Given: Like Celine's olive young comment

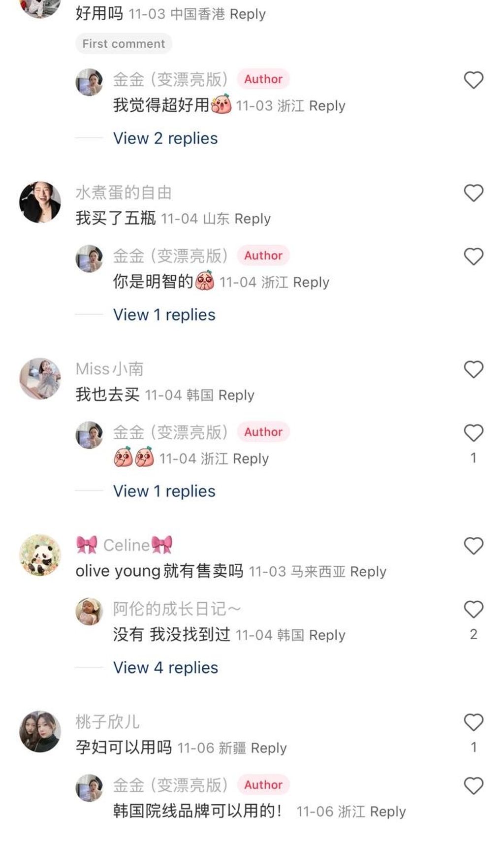Looking at the screenshot, I should click(473, 546).
